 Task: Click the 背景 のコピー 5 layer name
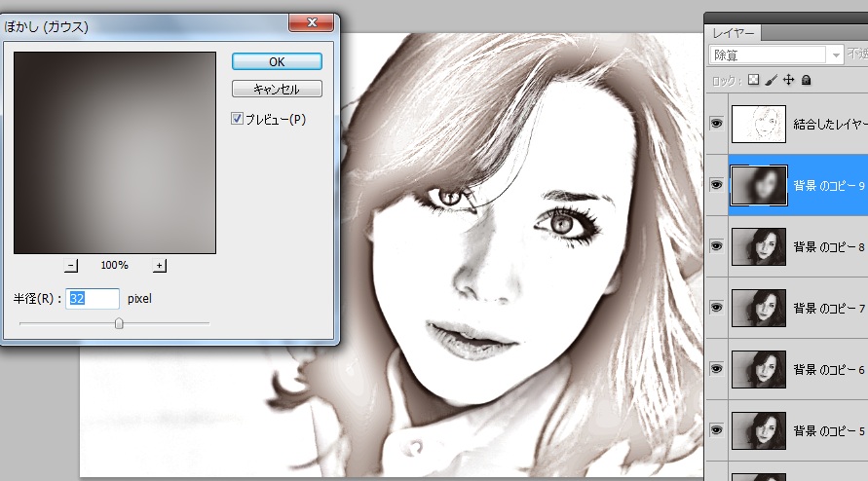[x=829, y=430]
